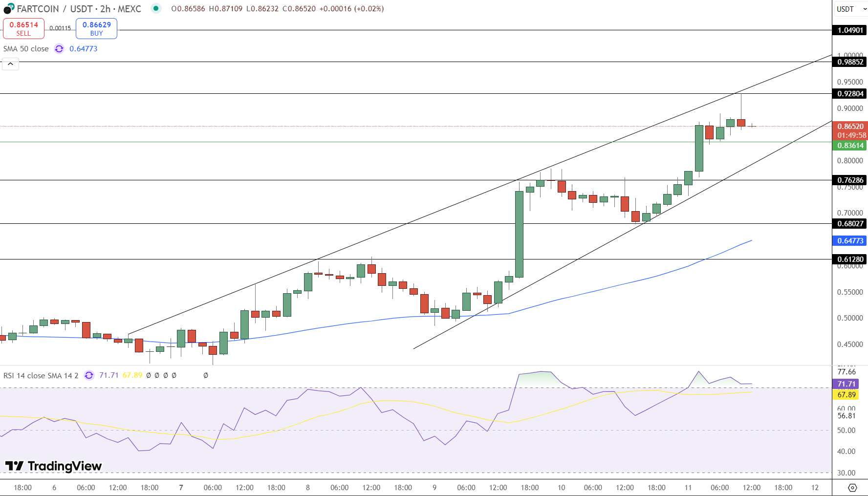868x496 pixels.
Task: Click the TradingView logo
Action: [x=53, y=466]
